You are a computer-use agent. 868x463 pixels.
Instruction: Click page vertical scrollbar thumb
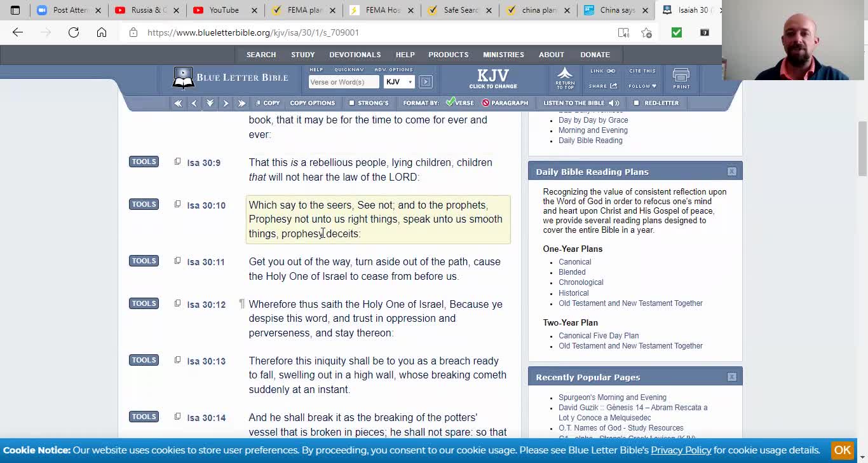coord(862,149)
